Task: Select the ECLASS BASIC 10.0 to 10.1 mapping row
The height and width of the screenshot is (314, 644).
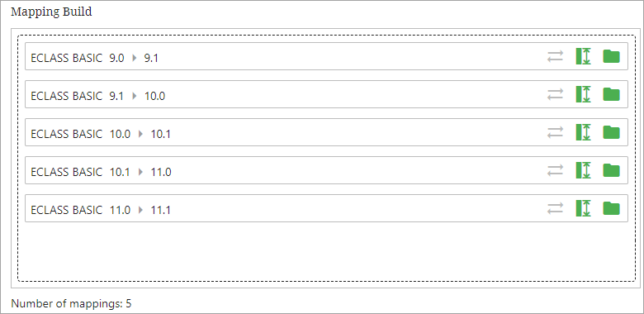Action: [326, 132]
